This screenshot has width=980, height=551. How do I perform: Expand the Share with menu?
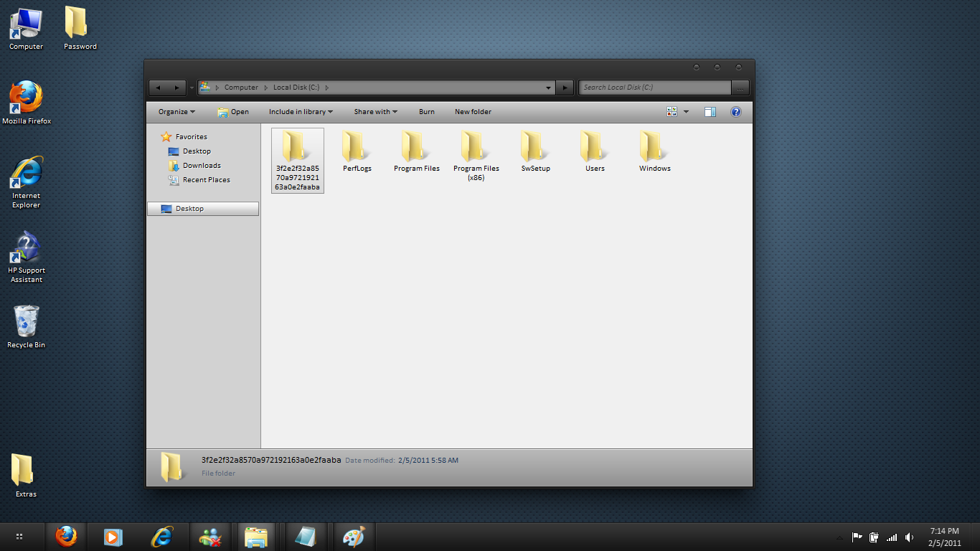tap(375, 112)
